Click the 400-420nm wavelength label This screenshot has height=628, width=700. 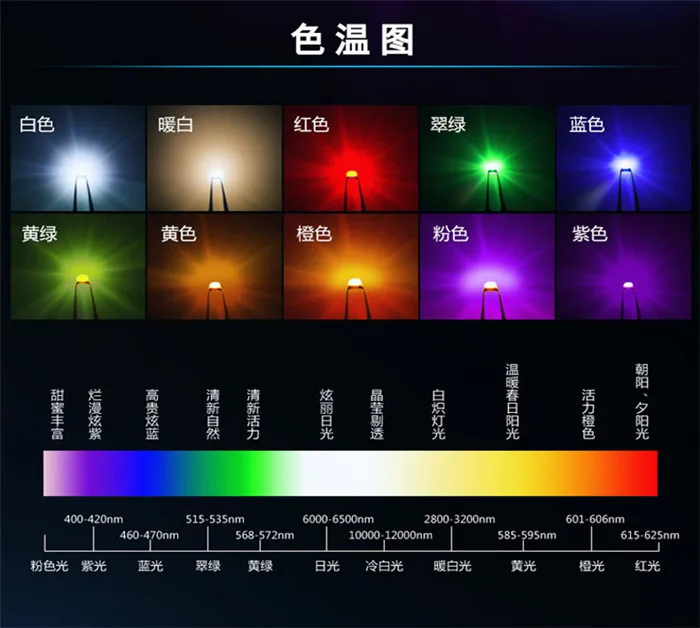point(93,519)
